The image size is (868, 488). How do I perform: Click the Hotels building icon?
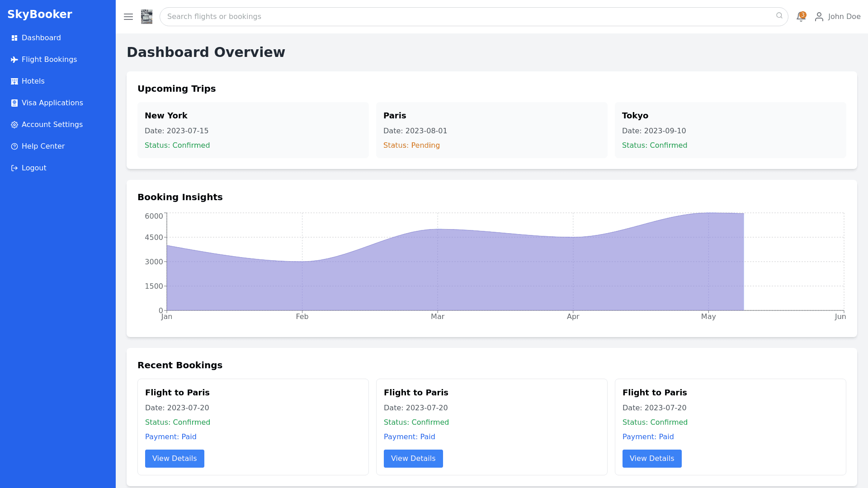[x=14, y=81]
